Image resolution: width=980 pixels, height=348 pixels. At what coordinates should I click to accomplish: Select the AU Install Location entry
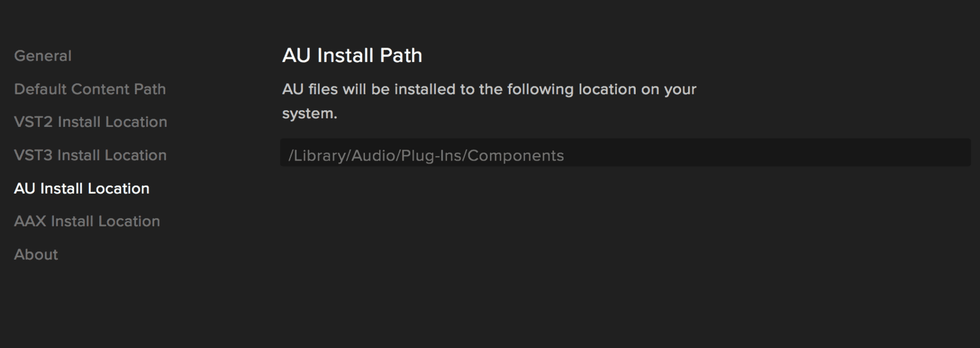click(81, 188)
